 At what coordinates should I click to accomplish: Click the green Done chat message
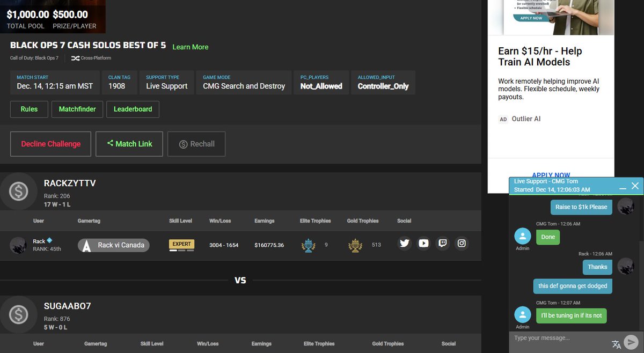[548, 237]
